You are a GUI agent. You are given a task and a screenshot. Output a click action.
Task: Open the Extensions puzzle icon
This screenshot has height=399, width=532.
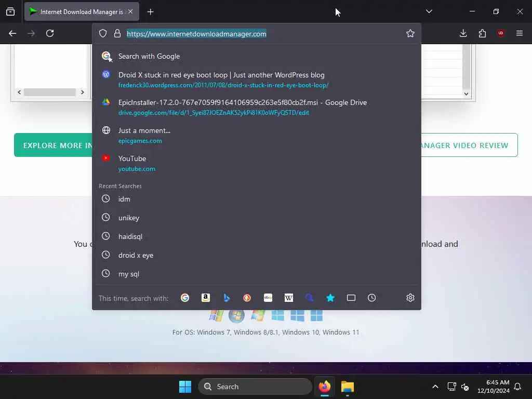click(x=482, y=33)
